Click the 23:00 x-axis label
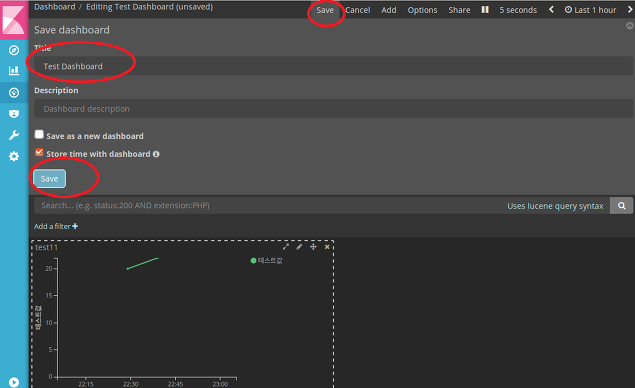635x388 pixels. pos(220,384)
